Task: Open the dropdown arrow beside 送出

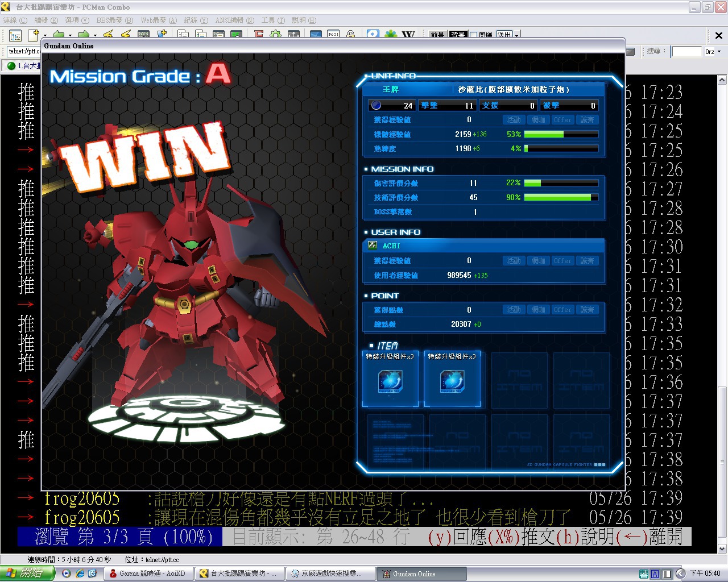Action: tap(516, 35)
